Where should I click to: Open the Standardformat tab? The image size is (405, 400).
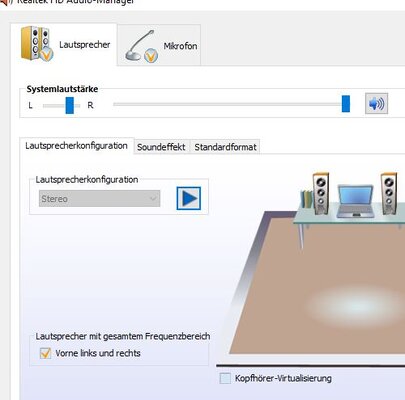[225, 147]
